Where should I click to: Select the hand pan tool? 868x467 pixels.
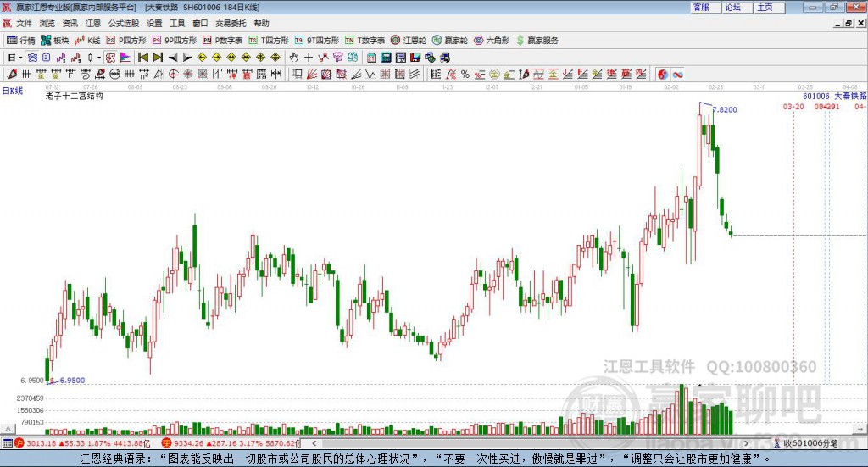pos(294,58)
